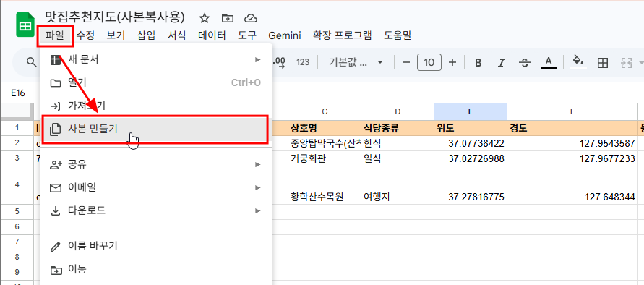Open the 파일 menu
The height and width of the screenshot is (285, 644).
(55, 35)
